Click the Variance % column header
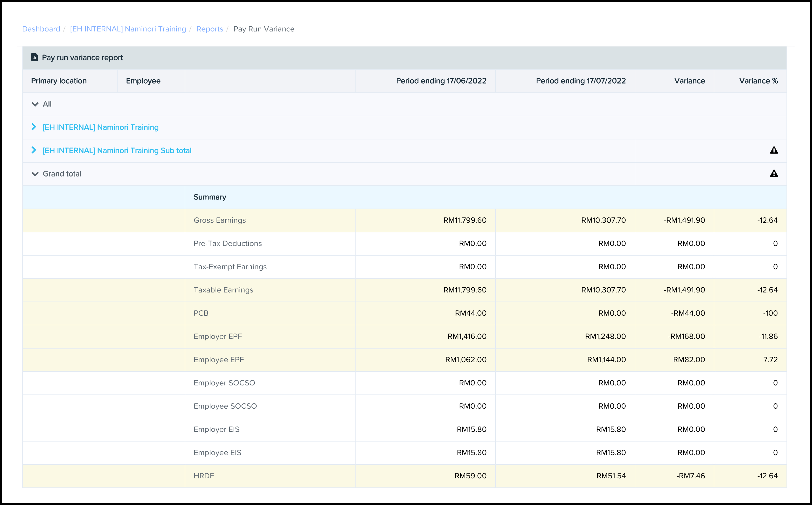Image resolution: width=812 pixels, height=505 pixels. (758, 81)
